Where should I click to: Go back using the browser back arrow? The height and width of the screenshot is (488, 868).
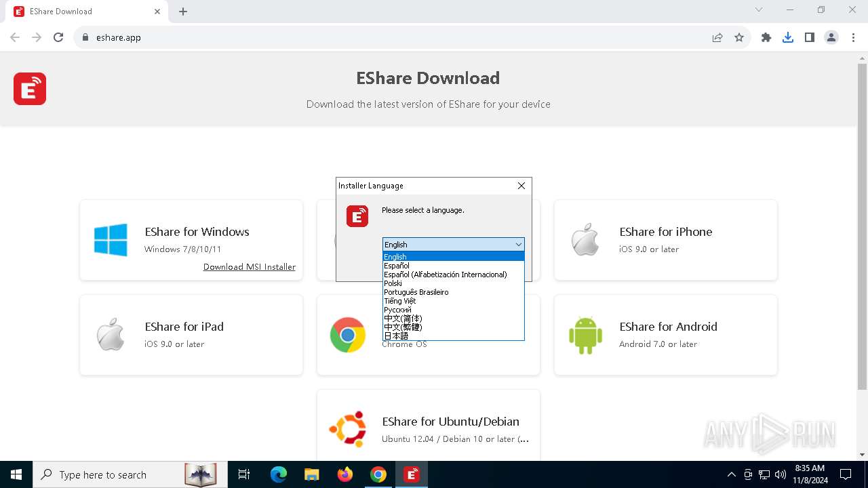[x=15, y=37]
